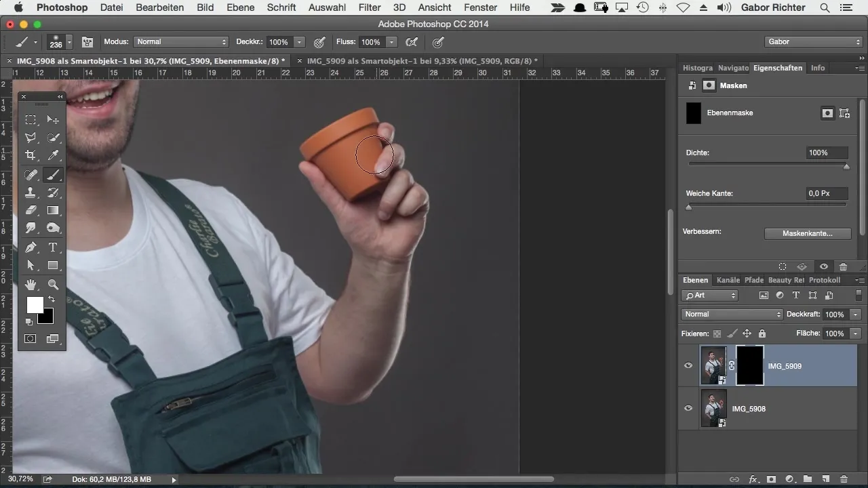Toggle lock image pixels
The width and height of the screenshot is (868, 488).
tap(732, 333)
